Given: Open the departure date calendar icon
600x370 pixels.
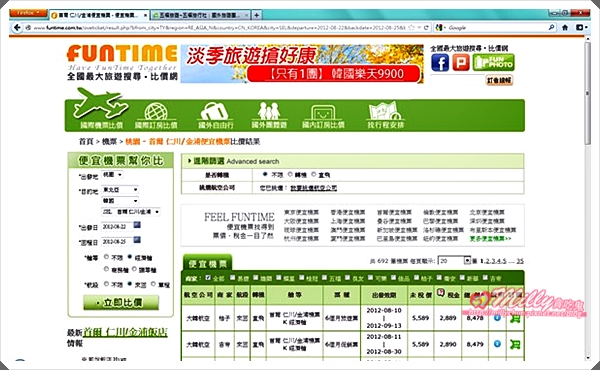Looking at the screenshot, I should (137, 225).
